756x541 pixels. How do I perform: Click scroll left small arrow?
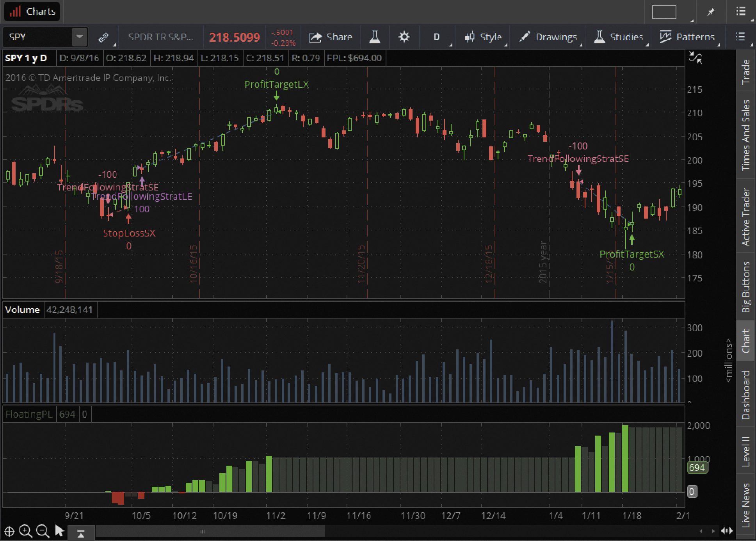701,531
